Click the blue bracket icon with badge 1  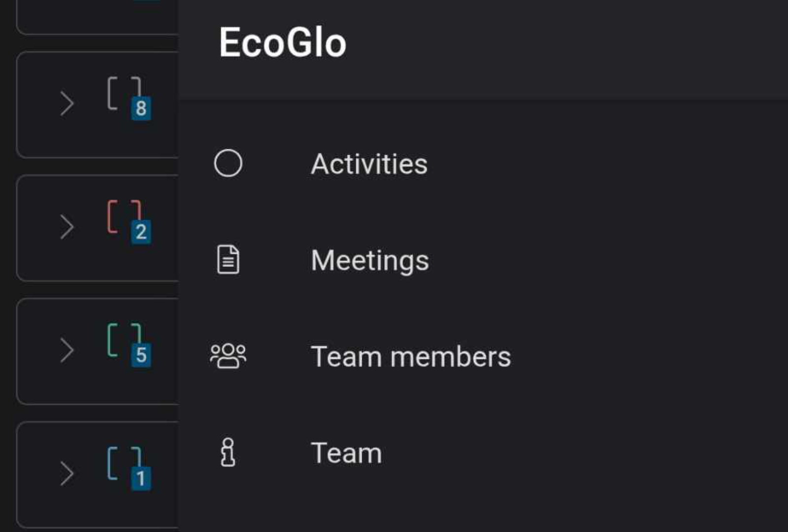(x=124, y=464)
